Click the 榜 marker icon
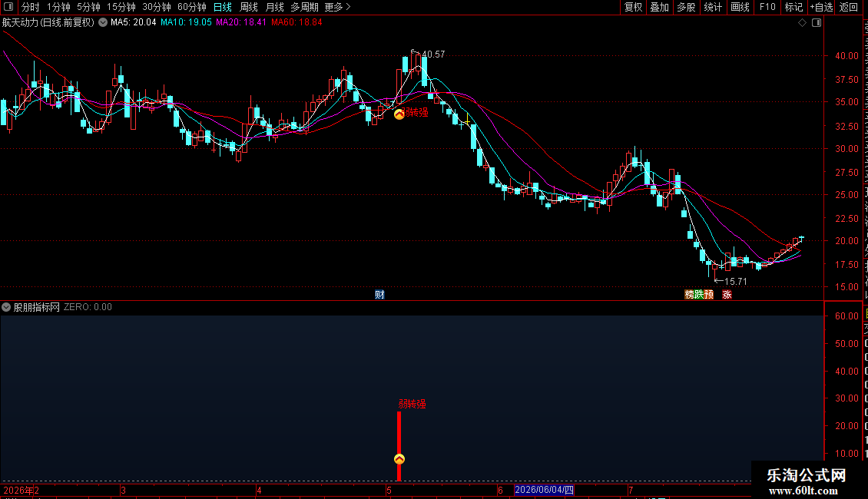Image resolution: width=868 pixels, height=499 pixels. point(690,294)
